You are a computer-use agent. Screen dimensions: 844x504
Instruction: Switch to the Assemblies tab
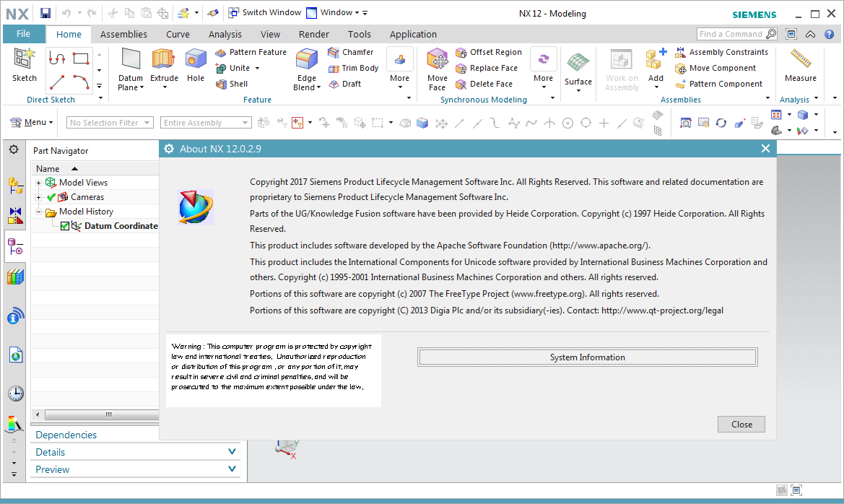point(123,35)
